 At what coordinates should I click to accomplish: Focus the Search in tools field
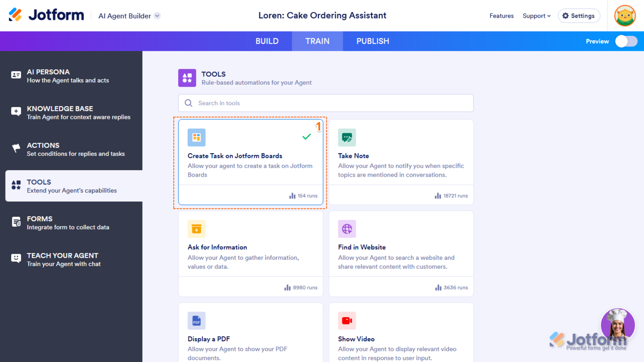(x=326, y=103)
